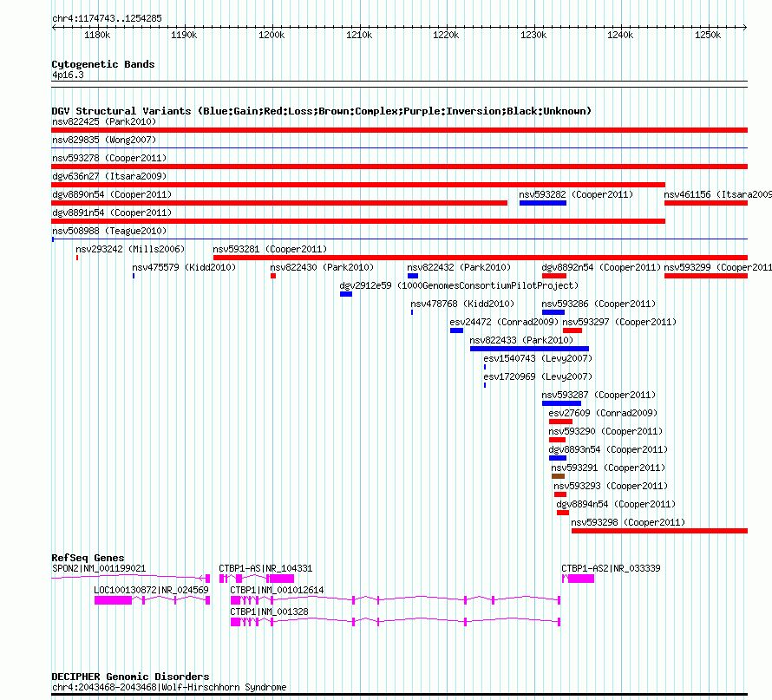This screenshot has height=700, width=772.
Task: Open dgv8892n54 (Cooper2011) variant label
Action: pos(601,267)
